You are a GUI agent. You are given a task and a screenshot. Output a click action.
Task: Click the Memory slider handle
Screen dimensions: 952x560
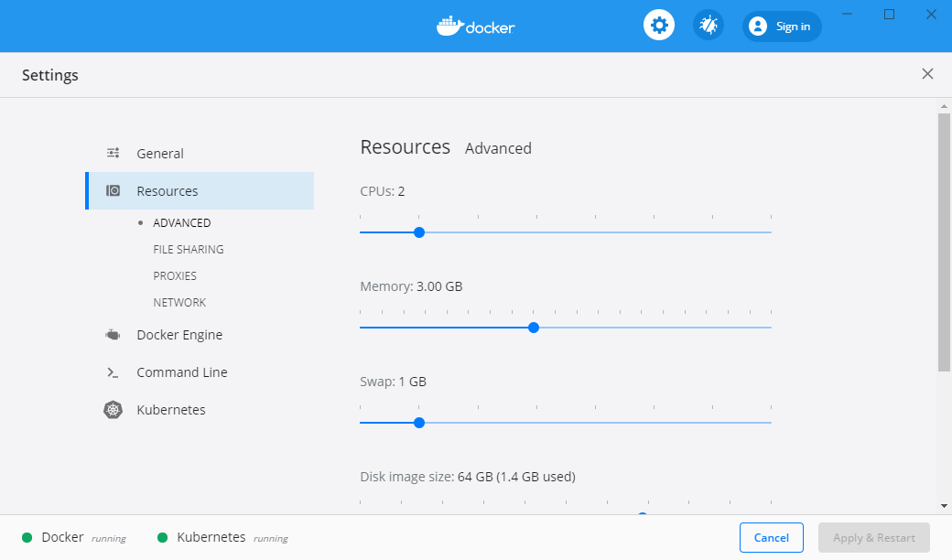(534, 328)
